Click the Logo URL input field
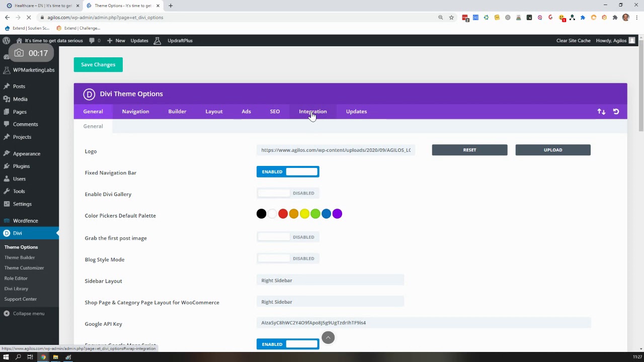Image resolution: width=644 pixels, height=362 pixels. click(336, 150)
